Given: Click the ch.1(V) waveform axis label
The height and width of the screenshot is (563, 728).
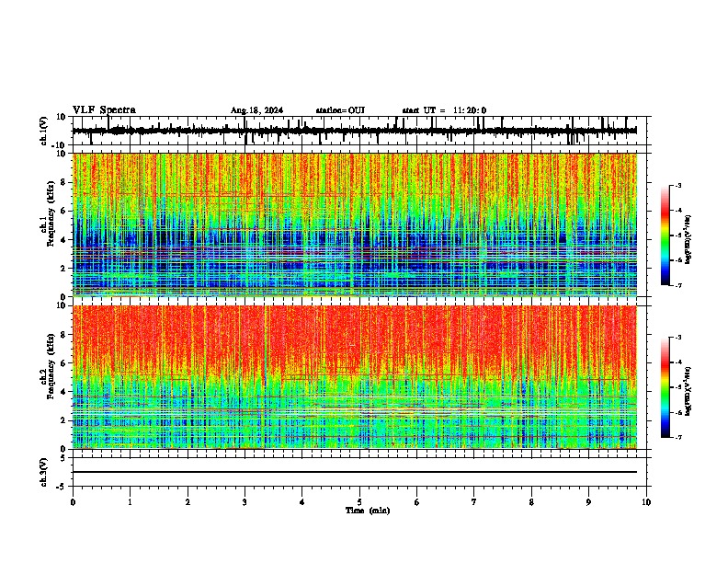Looking at the screenshot, I should (x=43, y=131).
